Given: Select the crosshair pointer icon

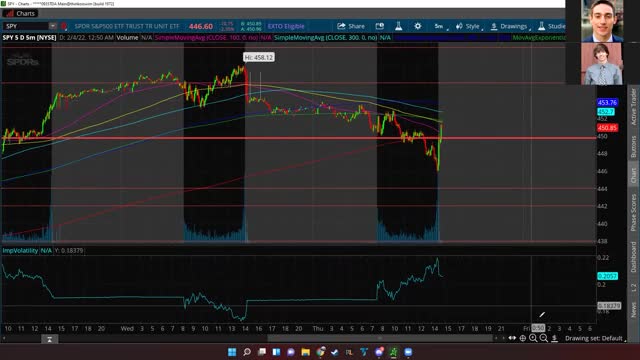Looking at the screenshot, I should [522, 338].
